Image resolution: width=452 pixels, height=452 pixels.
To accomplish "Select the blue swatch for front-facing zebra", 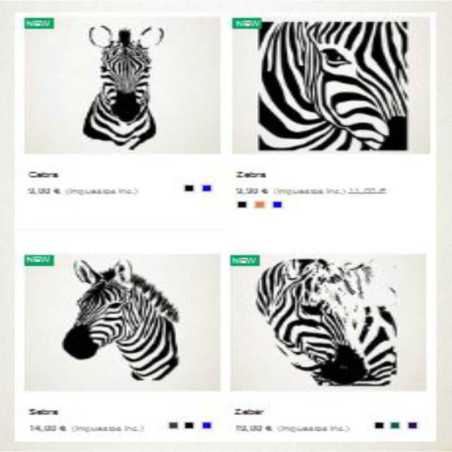I will pos(207,188).
